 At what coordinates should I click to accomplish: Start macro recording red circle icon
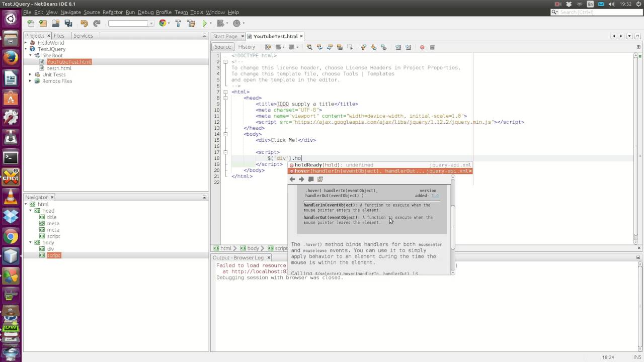coord(422,47)
